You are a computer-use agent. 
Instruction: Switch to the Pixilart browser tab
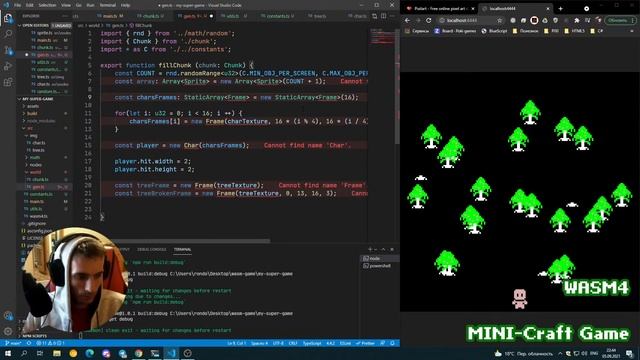coord(439,9)
